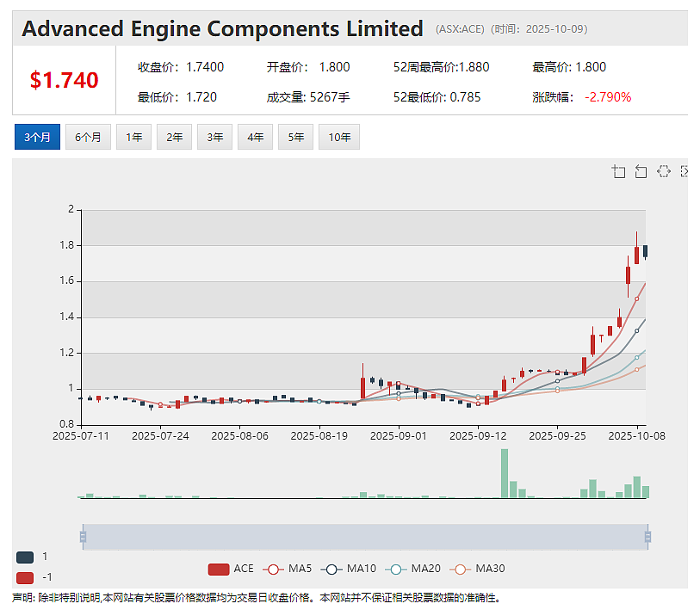
Task: Choose the 3年 time range
Action: [x=214, y=137]
